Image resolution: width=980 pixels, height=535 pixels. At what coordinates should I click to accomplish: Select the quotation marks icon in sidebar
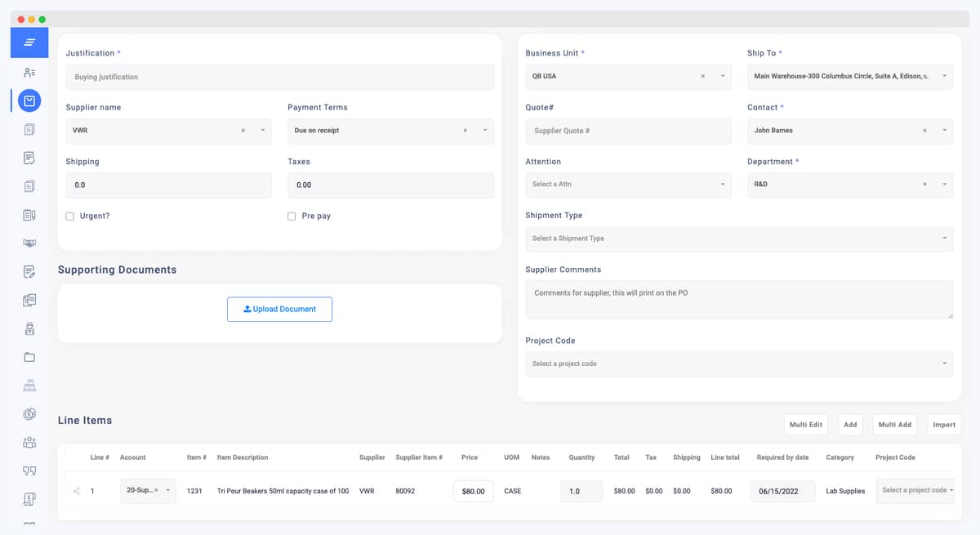29,470
